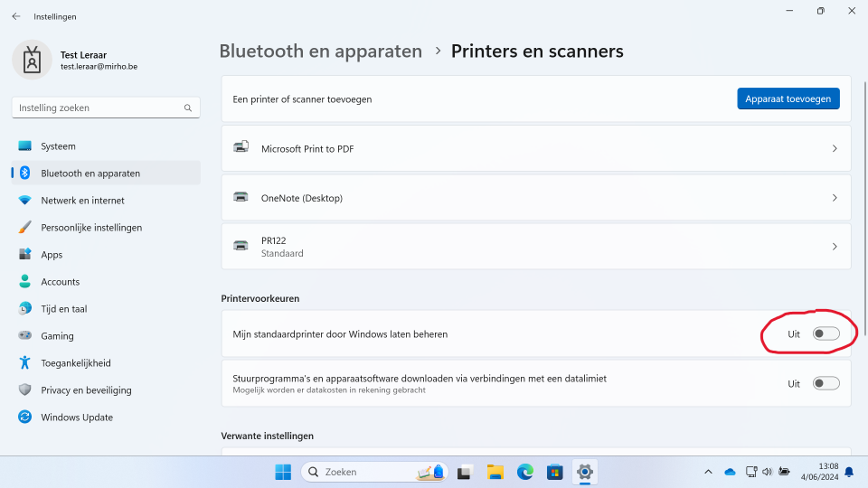Open Toegankelijkheid settings

75,363
